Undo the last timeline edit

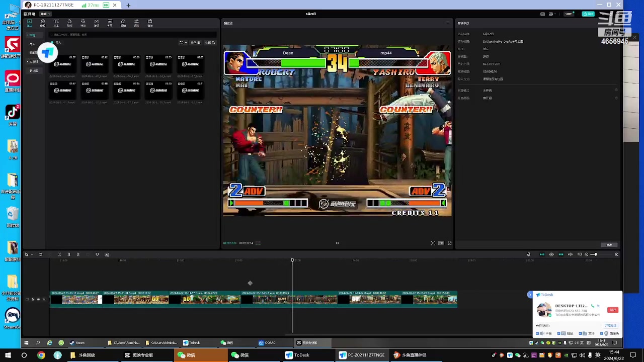pyautogui.click(x=40, y=254)
